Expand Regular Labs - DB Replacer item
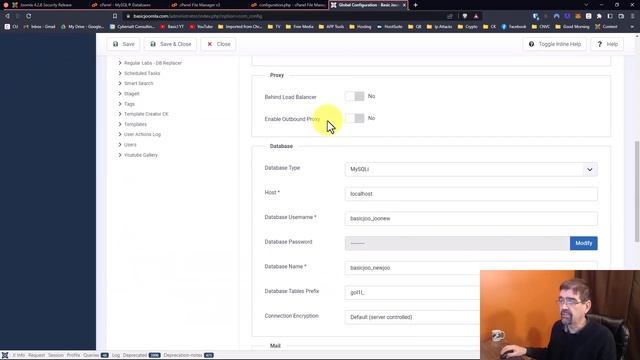 pyautogui.click(x=150, y=63)
